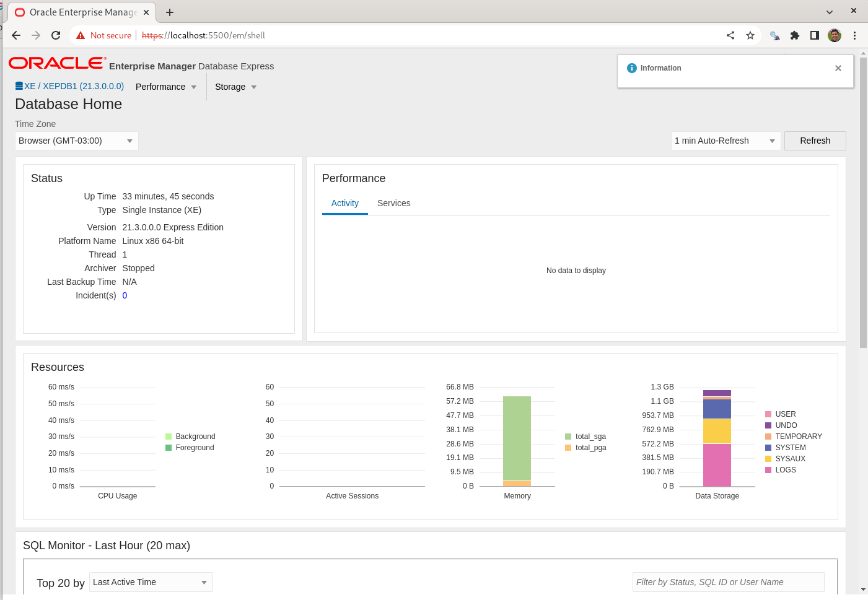Viewport: 868px width, 600px height.
Task: Click the page vertical scrollbar thumb
Action: (x=863, y=202)
